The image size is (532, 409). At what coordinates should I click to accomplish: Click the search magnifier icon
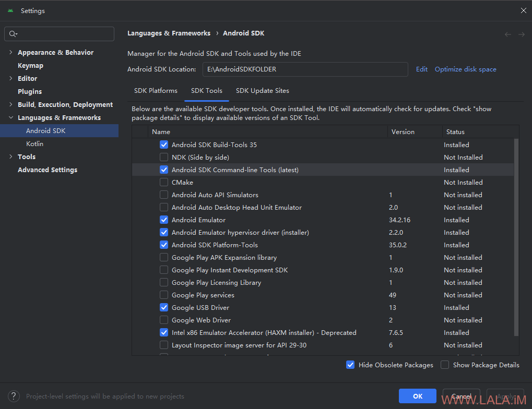(x=13, y=34)
